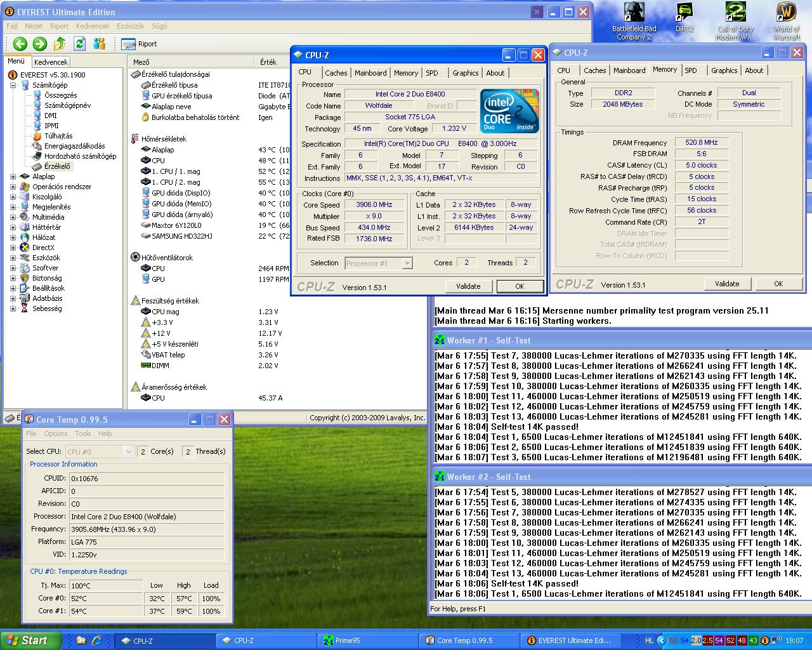This screenshot has height=650, width=812.
Task: Click the Mező column header
Action: point(191,62)
